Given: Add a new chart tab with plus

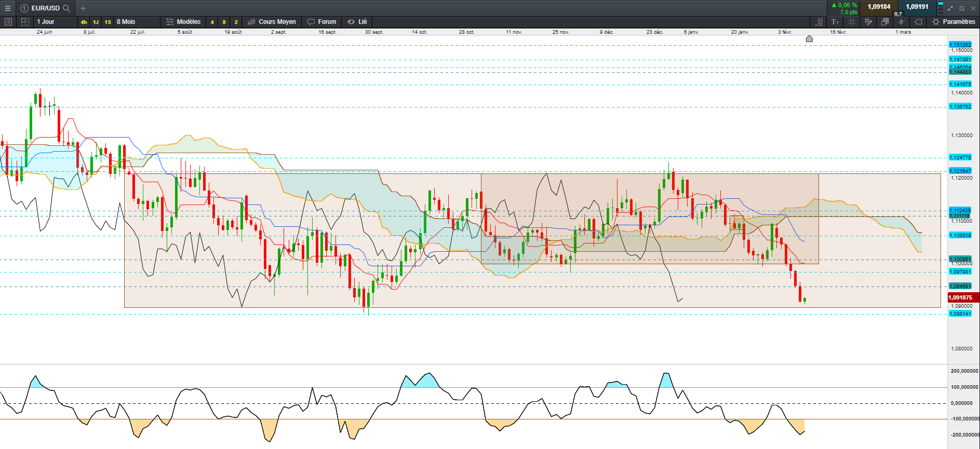Looking at the screenshot, I should [83, 8].
